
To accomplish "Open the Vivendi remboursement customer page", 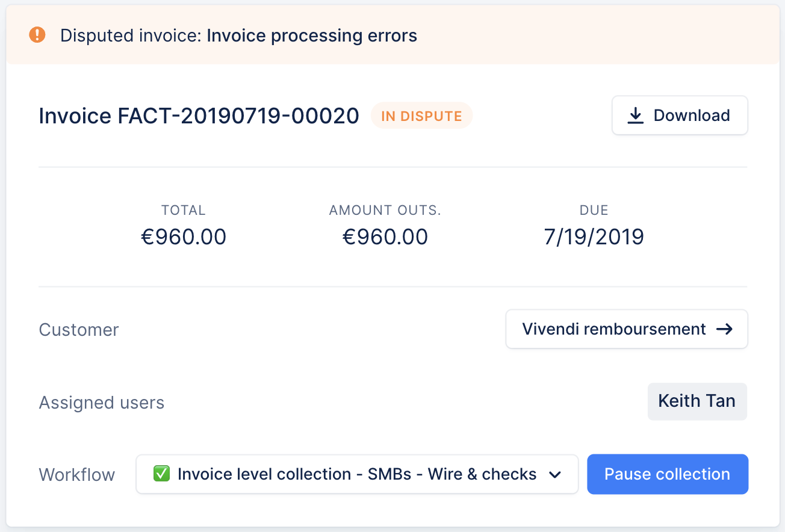I will pos(626,329).
